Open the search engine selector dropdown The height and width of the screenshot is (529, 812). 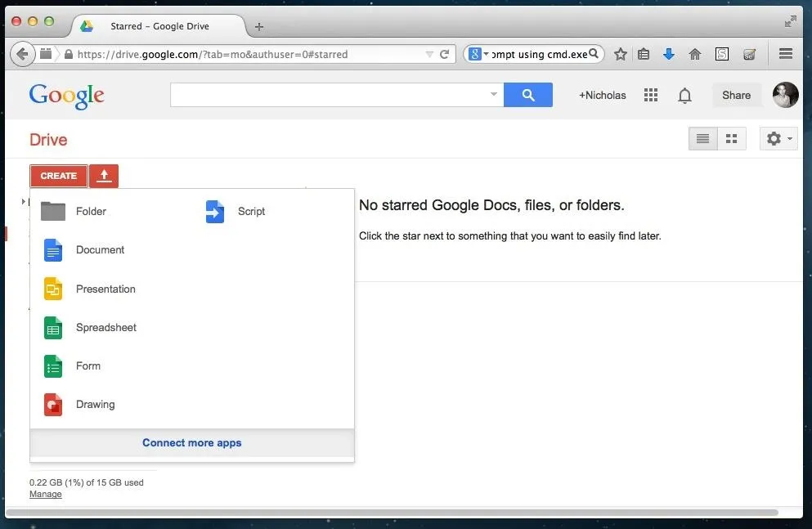[478, 54]
